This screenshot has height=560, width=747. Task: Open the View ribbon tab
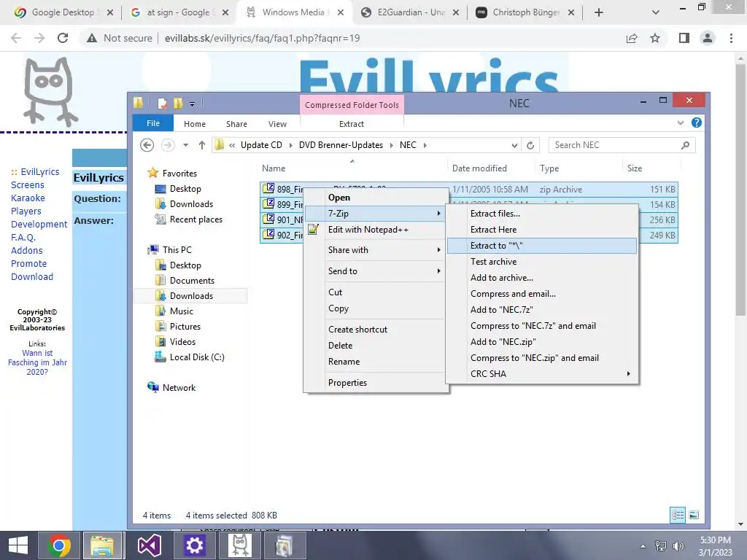pyautogui.click(x=277, y=124)
